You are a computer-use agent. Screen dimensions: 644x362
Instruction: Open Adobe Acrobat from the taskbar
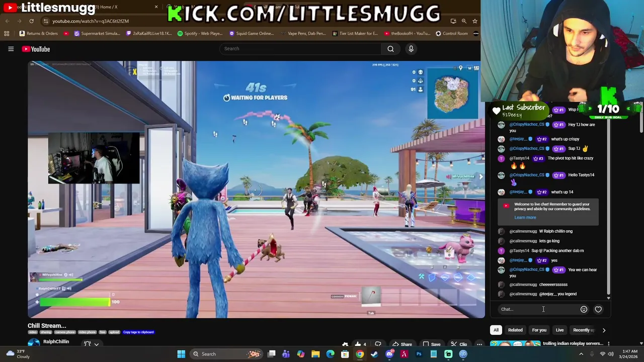pos(404,354)
